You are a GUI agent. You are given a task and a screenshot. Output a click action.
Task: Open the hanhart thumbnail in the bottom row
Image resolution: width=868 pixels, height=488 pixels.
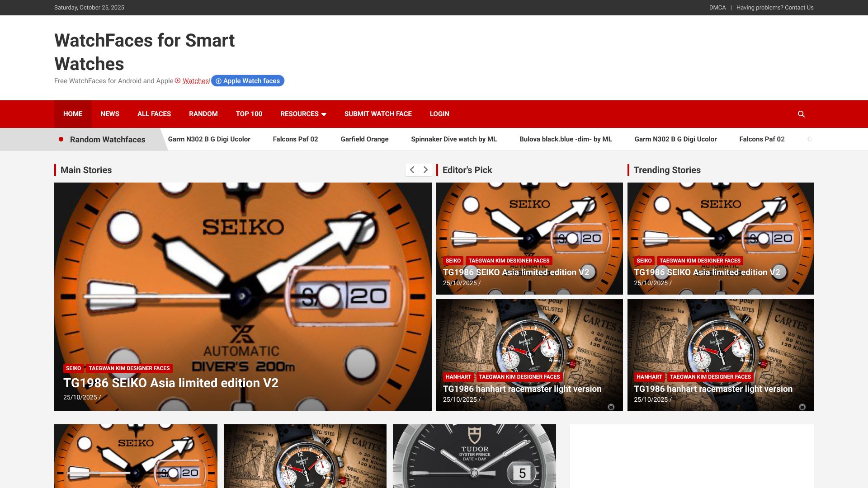(305, 456)
